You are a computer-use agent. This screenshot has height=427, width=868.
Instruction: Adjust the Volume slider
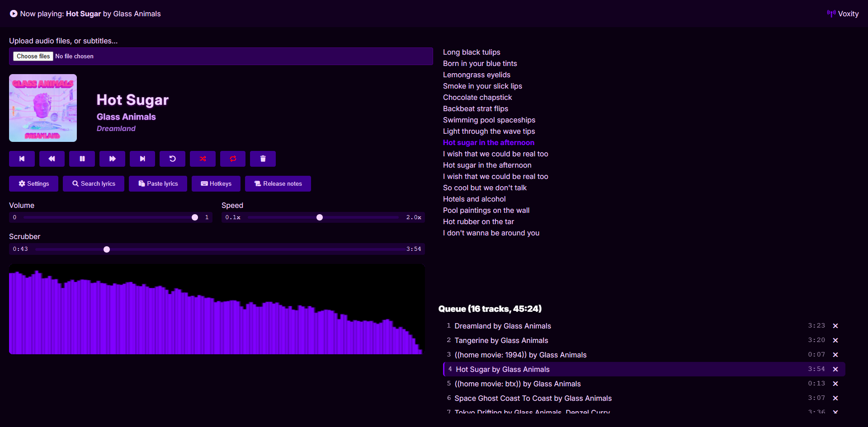tap(110, 217)
